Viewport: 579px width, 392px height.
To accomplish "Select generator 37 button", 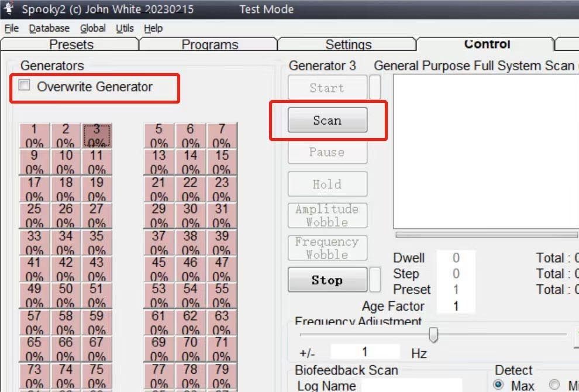I will (x=158, y=242).
